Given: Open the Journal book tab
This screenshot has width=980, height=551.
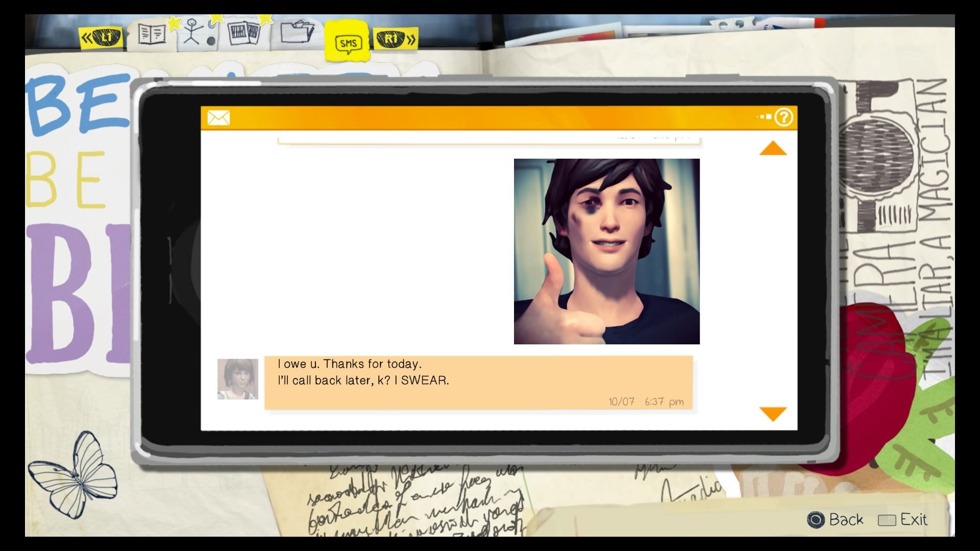Looking at the screenshot, I should tap(152, 35).
